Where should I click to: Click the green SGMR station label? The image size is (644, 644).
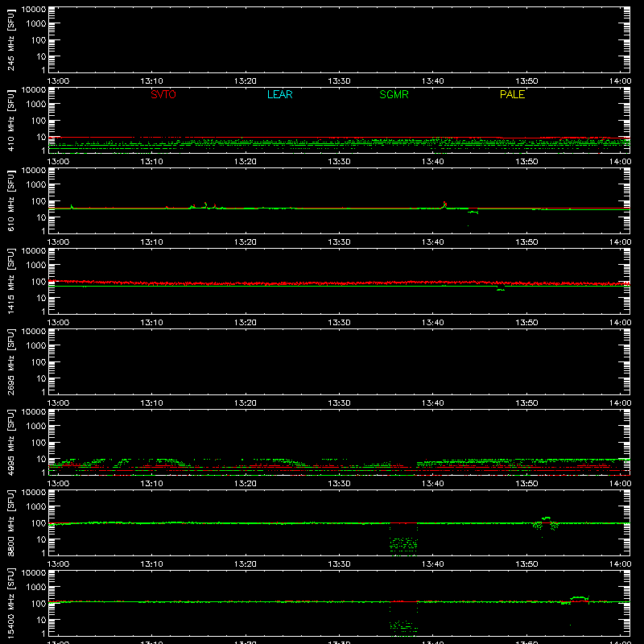click(394, 94)
